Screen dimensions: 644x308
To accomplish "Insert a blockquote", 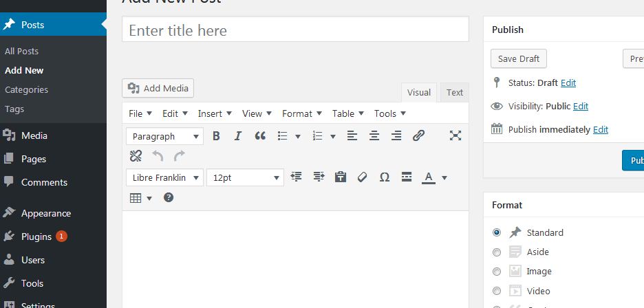I will tap(260, 136).
